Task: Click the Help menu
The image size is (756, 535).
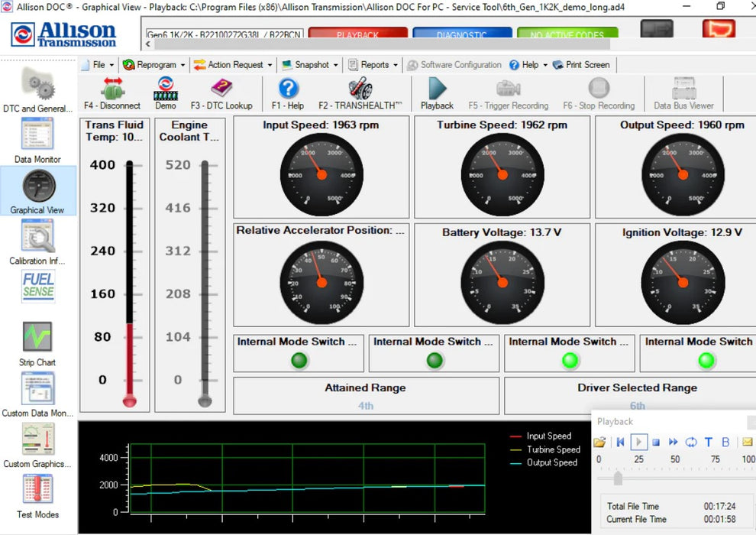Action: click(526, 64)
